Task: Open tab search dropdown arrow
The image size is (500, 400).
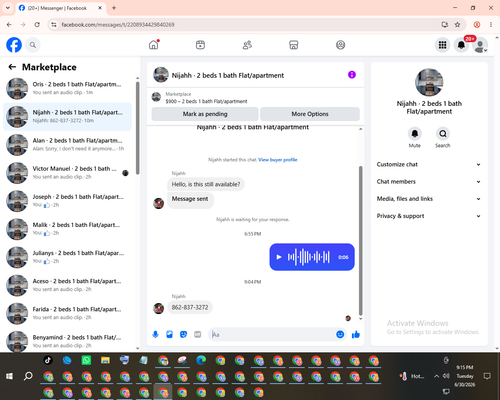Action: tap(8, 8)
